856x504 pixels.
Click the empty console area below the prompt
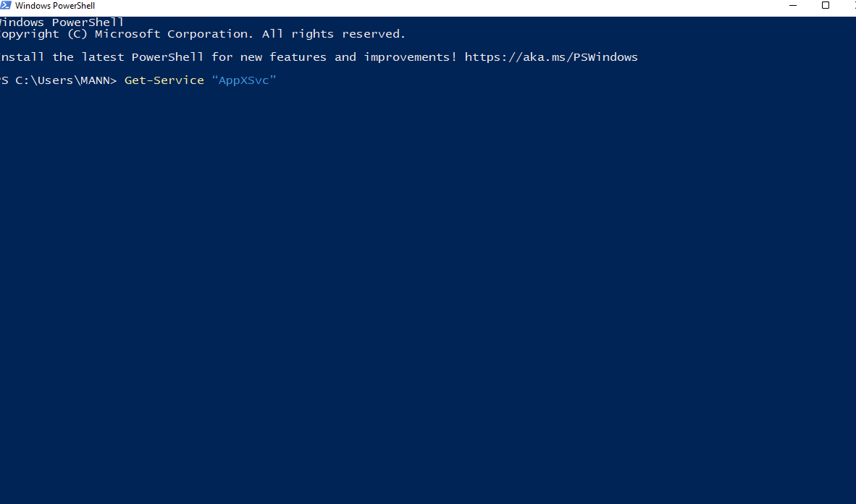pos(428,295)
